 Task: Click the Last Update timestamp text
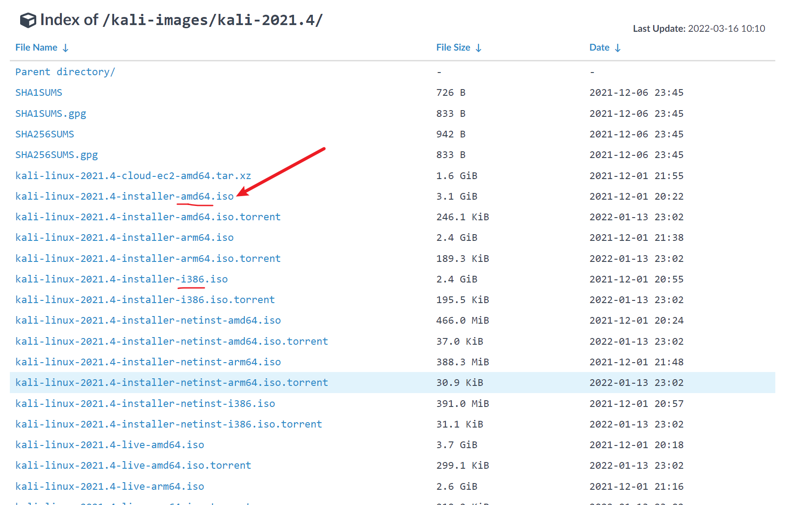699,29
